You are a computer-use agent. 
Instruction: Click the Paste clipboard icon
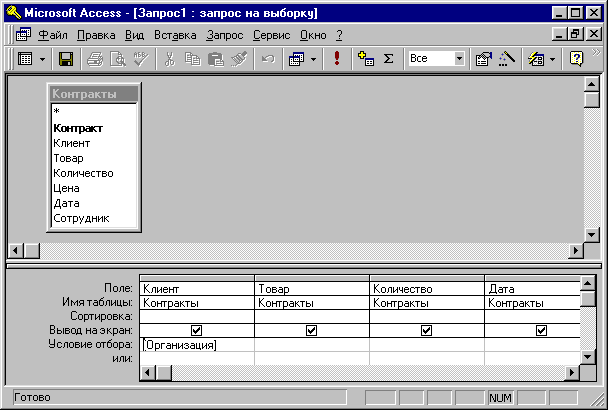click(x=216, y=59)
